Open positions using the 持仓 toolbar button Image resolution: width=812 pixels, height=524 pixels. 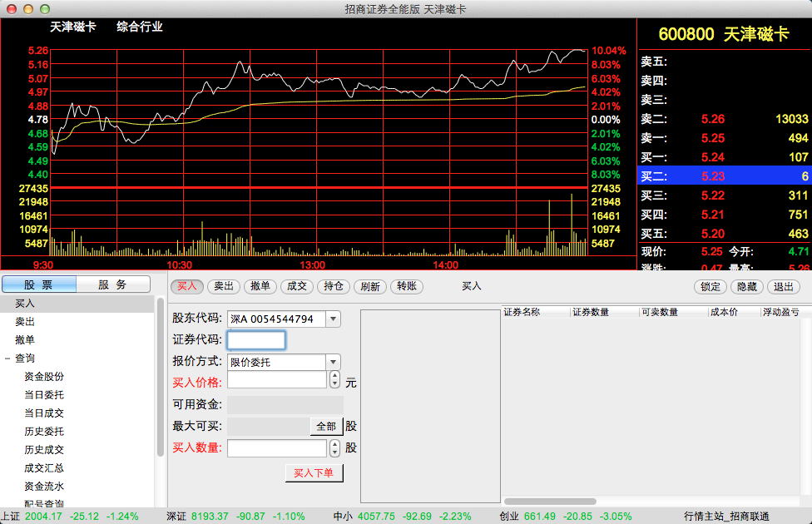333,286
